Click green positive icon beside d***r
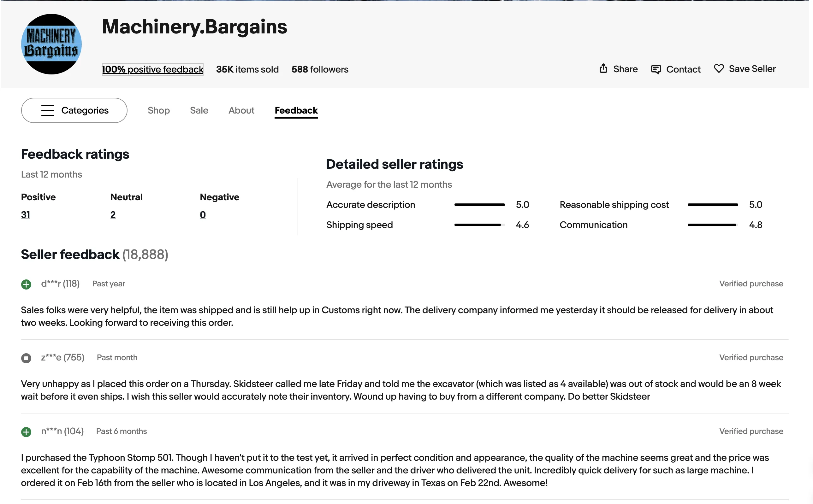The height and width of the screenshot is (504, 813). pos(26,284)
